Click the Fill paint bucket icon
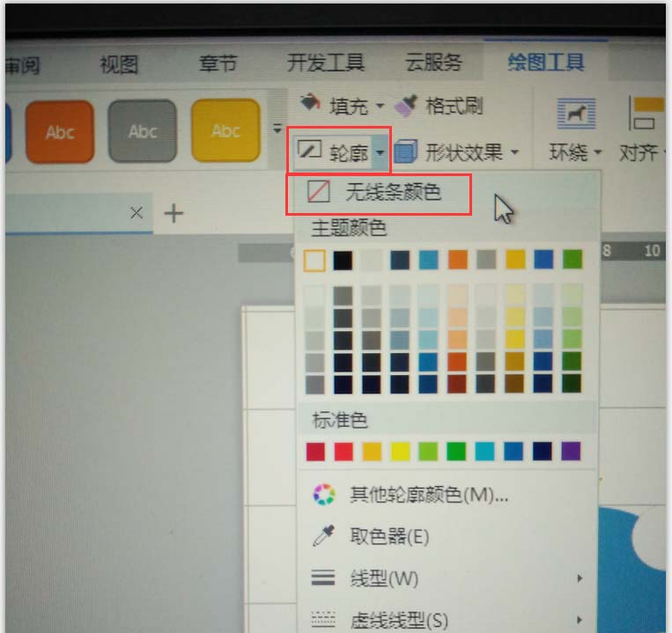This screenshot has height=633, width=672. [x=310, y=103]
